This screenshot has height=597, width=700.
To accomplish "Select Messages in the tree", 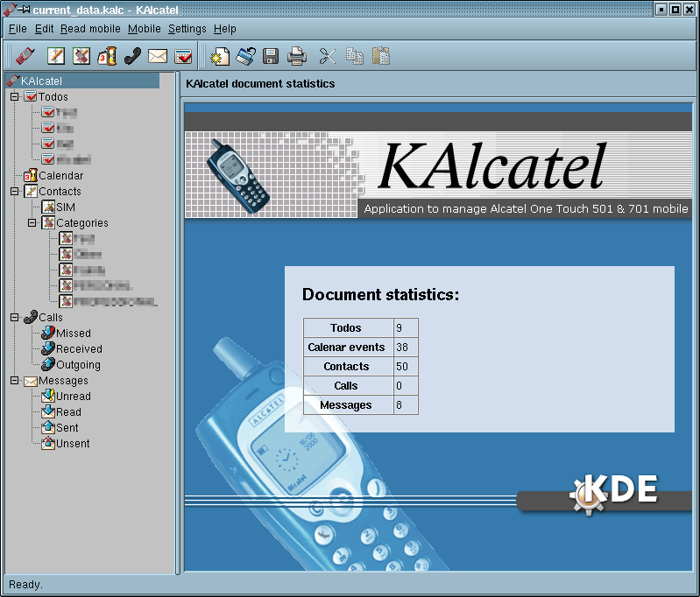I will (x=63, y=381).
